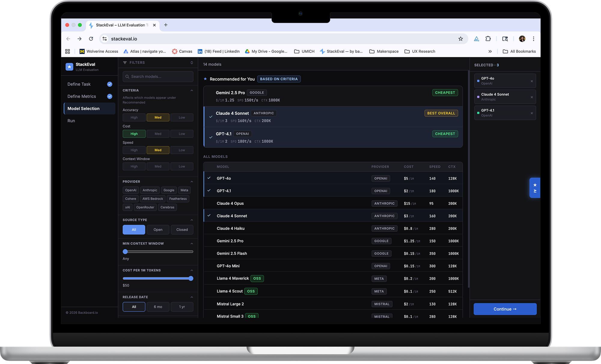Select Closed source type
The width and height of the screenshot is (601, 364).
(x=182, y=230)
